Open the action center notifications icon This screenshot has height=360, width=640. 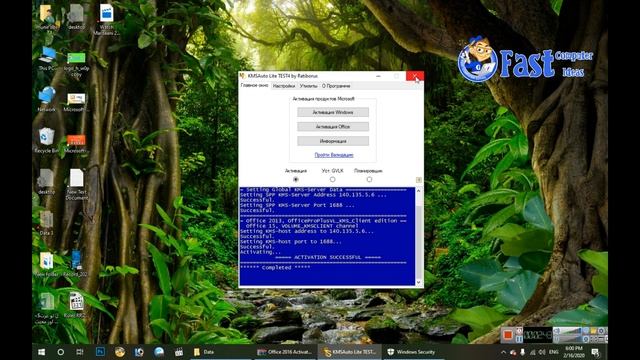[596, 352]
